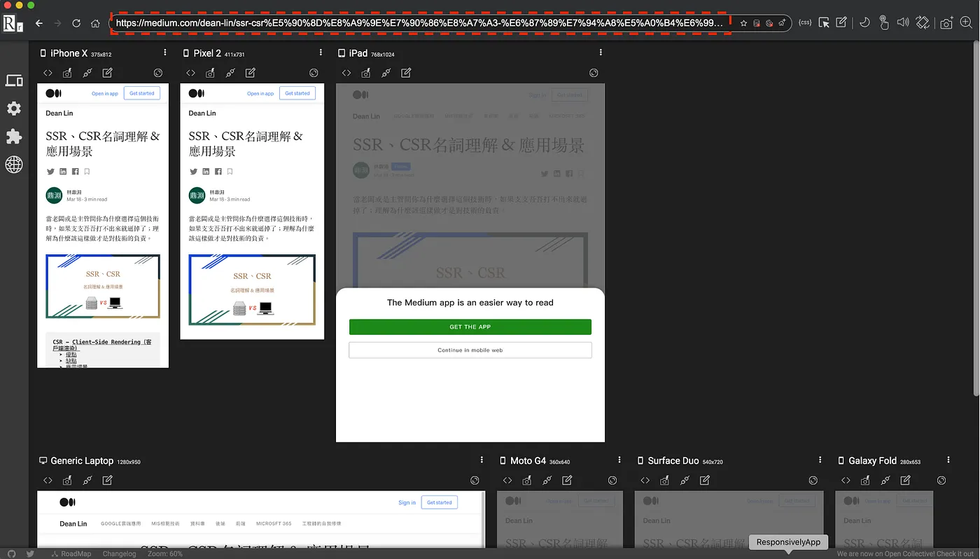Capture a screenshot of the iPhone X device
This screenshot has width=980, height=559.
(67, 73)
